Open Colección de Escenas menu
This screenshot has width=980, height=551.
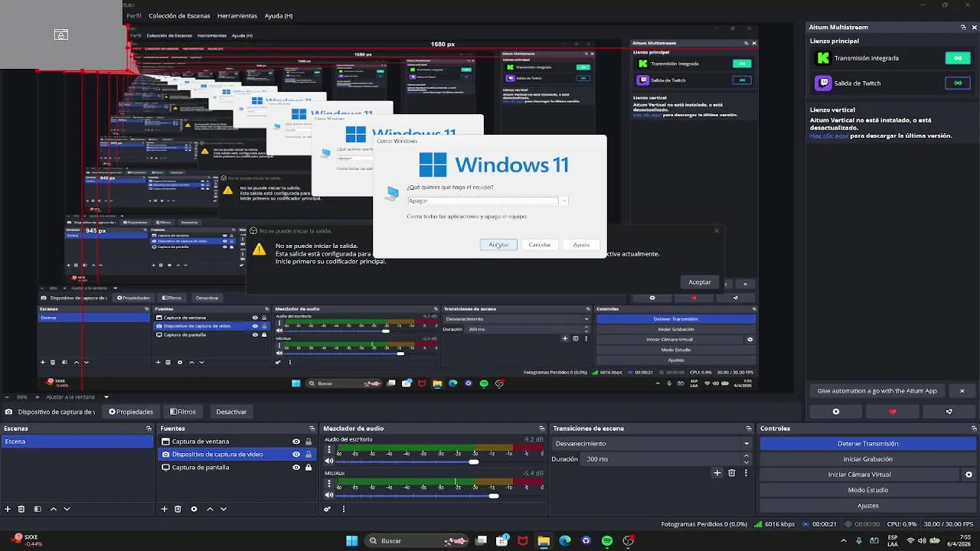tap(181, 15)
